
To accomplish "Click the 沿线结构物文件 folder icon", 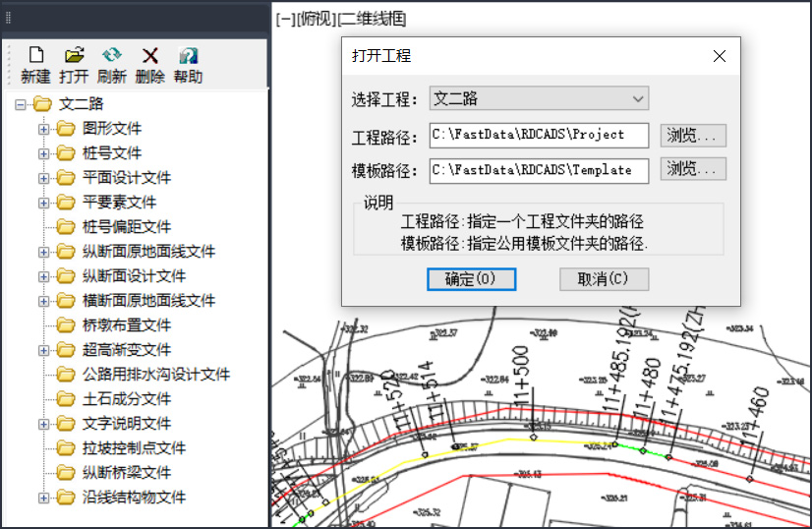I will click(66, 498).
